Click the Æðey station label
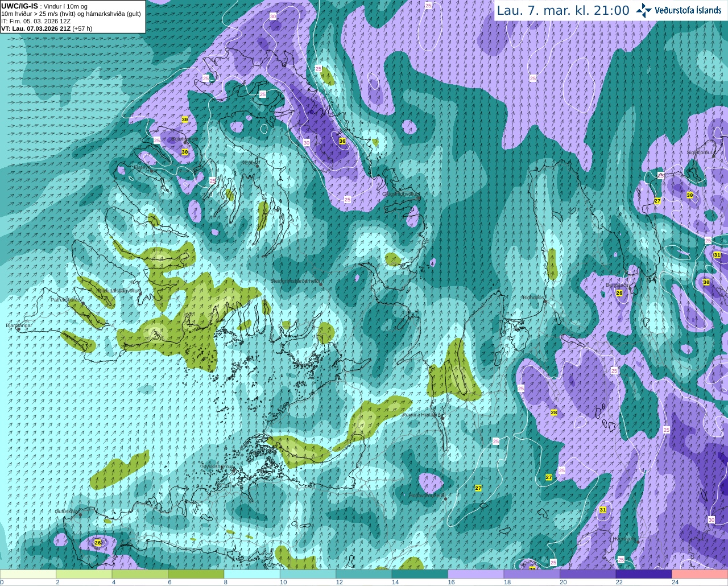728x586 pixels. pos(251,162)
